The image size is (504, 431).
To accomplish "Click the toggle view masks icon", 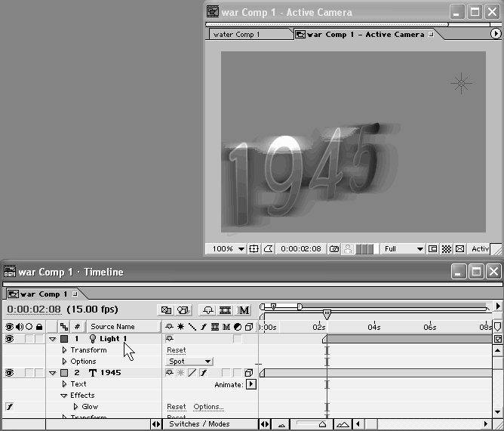I will click(x=269, y=249).
